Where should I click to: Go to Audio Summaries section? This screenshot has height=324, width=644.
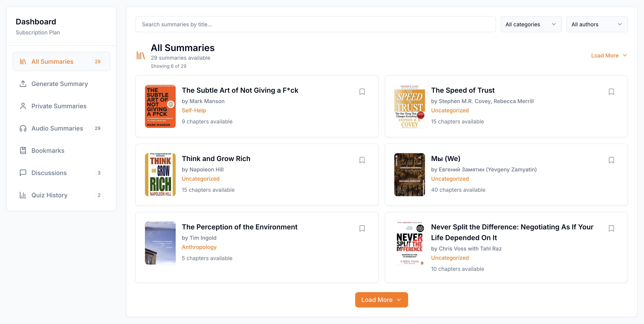[57, 128]
